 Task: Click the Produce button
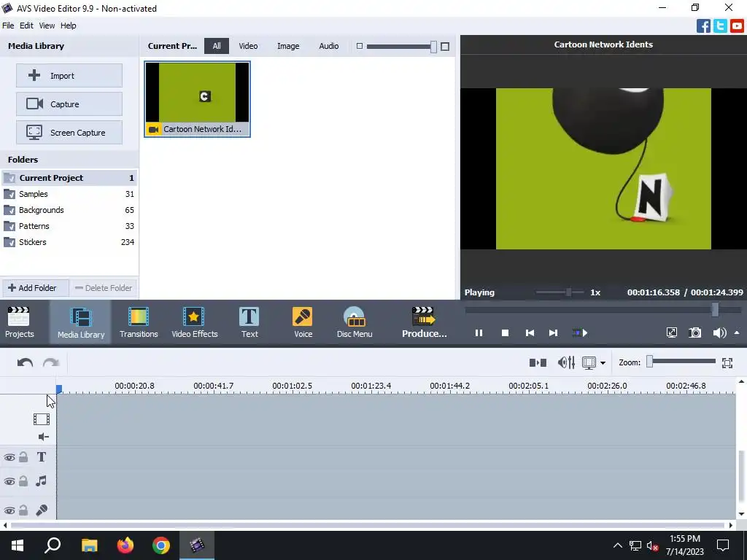[424, 322]
